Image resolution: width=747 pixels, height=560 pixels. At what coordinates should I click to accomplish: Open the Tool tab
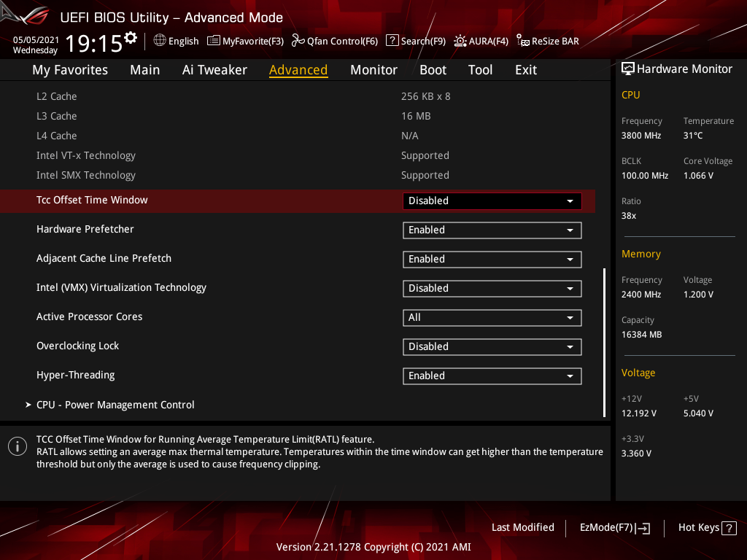click(480, 70)
